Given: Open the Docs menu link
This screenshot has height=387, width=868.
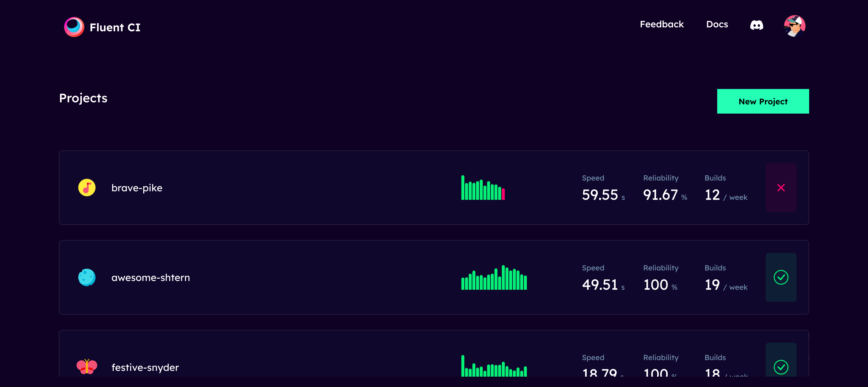Looking at the screenshot, I should click(717, 24).
